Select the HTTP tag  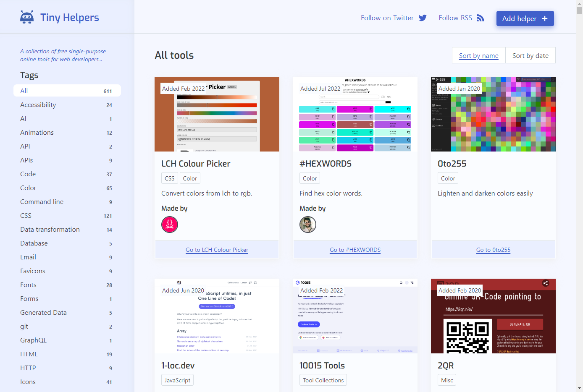point(67,368)
